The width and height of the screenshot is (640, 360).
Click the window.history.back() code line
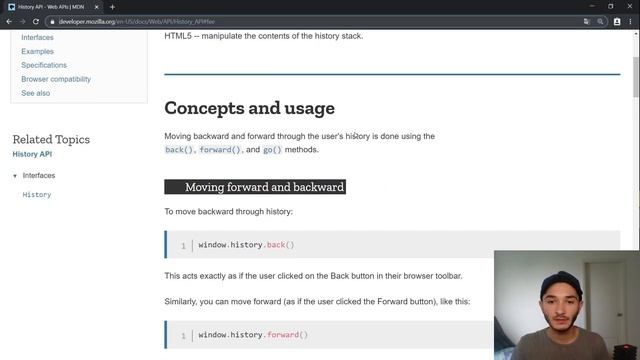[246, 245]
